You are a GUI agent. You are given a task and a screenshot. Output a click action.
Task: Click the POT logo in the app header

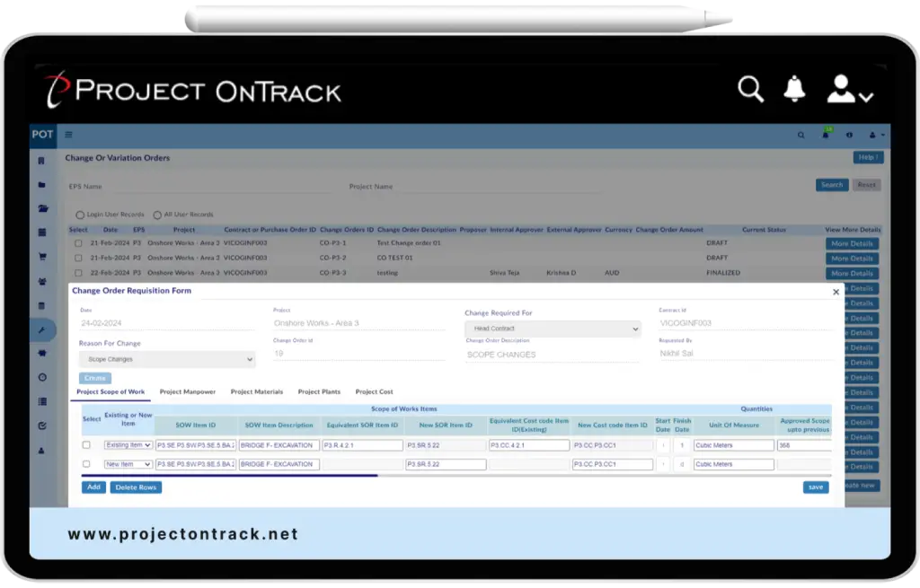(x=43, y=135)
